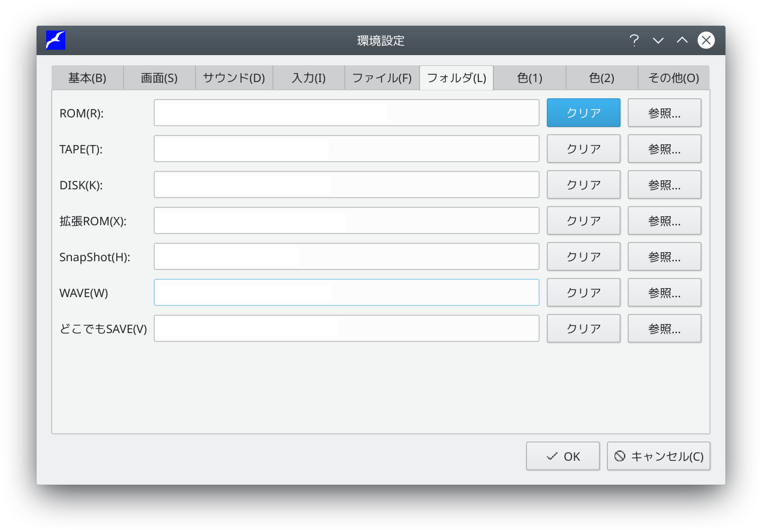762x532 pixels.
Task: Open the ファイル(F) tab
Action: tap(382, 78)
